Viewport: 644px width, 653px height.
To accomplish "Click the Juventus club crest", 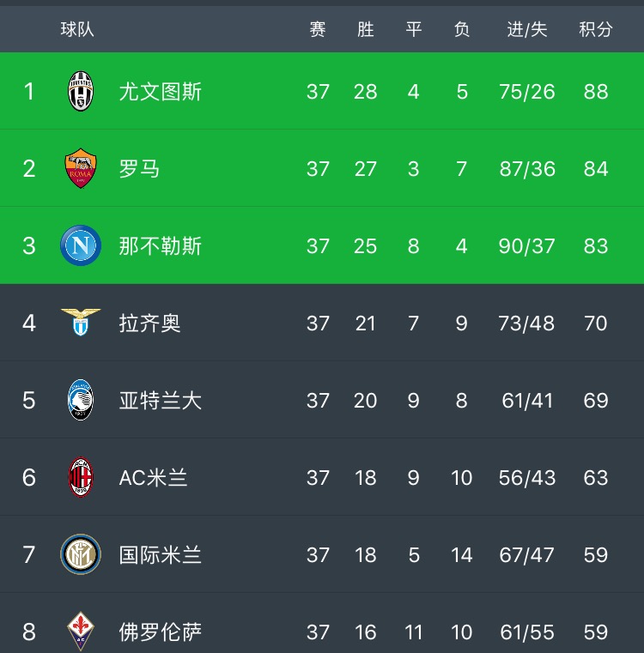I will tap(81, 91).
